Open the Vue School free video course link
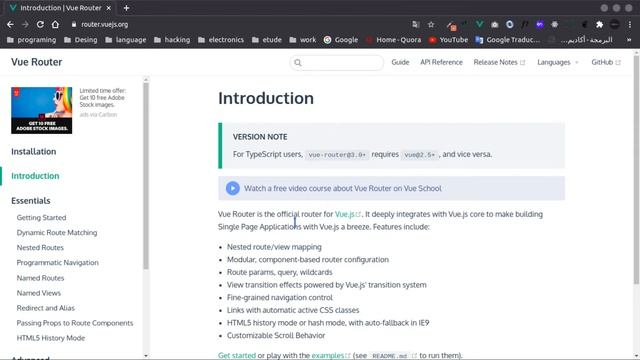The width and height of the screenshot is (640, 360). 343,189
